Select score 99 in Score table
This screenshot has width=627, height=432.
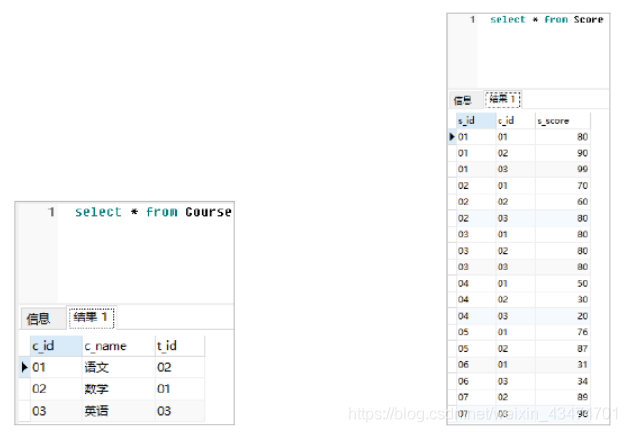click(563, 169)
